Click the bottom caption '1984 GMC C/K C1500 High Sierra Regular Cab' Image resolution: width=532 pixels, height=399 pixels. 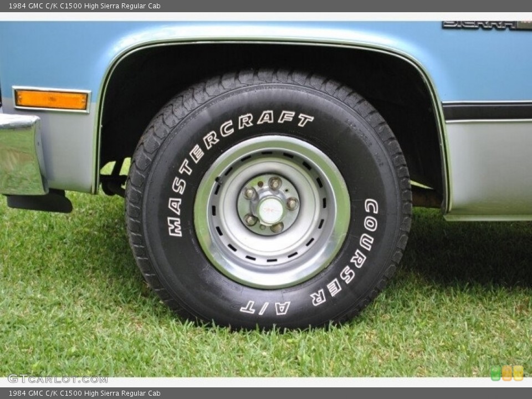[x=84, y=393]
